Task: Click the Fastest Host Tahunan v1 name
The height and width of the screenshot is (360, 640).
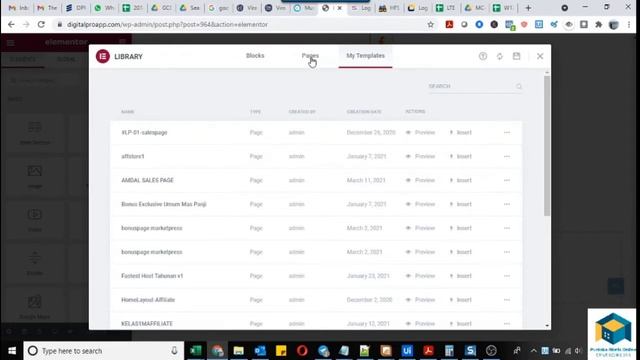Action: click(x=152, y=276)
